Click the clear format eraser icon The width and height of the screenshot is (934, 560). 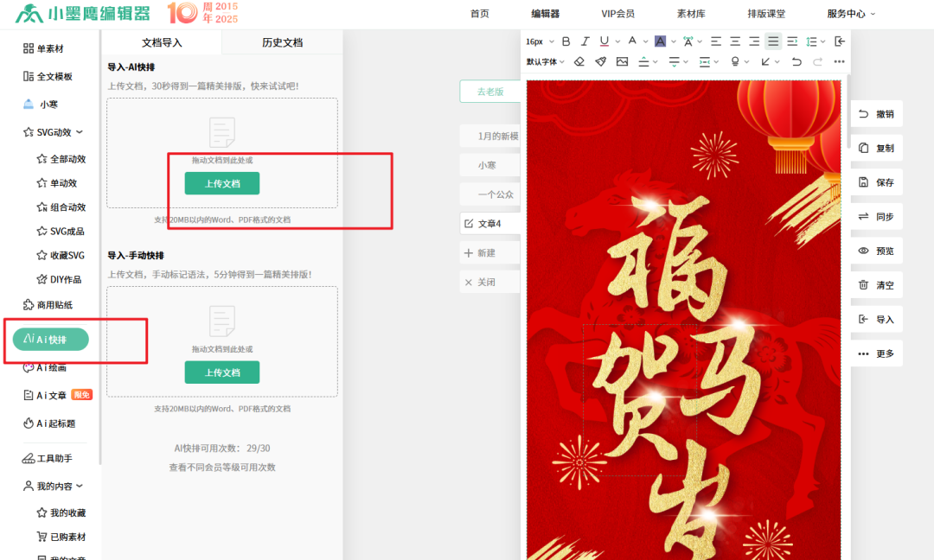pyautogui.click(x=579, y=60)
